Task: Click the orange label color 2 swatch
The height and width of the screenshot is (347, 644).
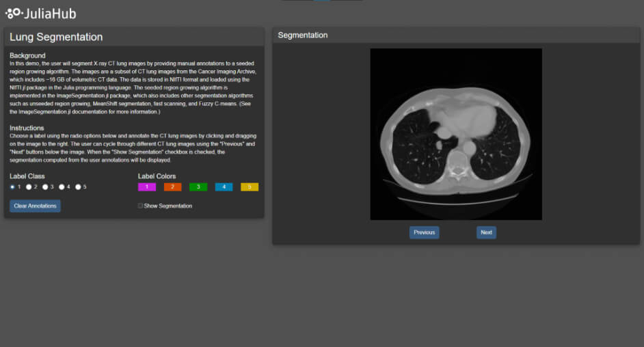Action: pos(172,186)
